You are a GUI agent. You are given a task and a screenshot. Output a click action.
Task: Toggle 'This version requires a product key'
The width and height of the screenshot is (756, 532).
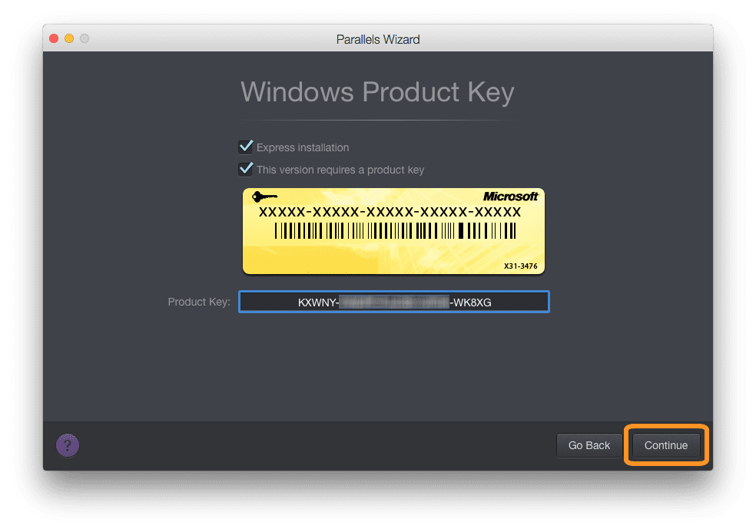point(245,169)
